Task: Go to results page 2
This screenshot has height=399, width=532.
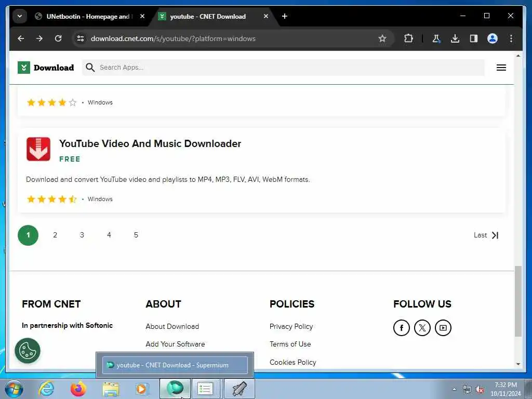Action: (55, 235)
